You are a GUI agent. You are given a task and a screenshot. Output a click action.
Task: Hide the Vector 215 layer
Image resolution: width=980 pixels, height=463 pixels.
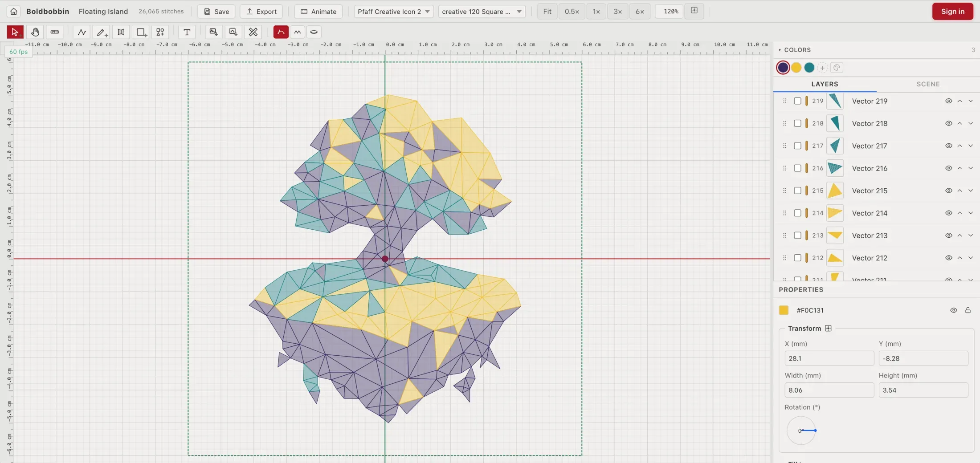tap(949, 191)
